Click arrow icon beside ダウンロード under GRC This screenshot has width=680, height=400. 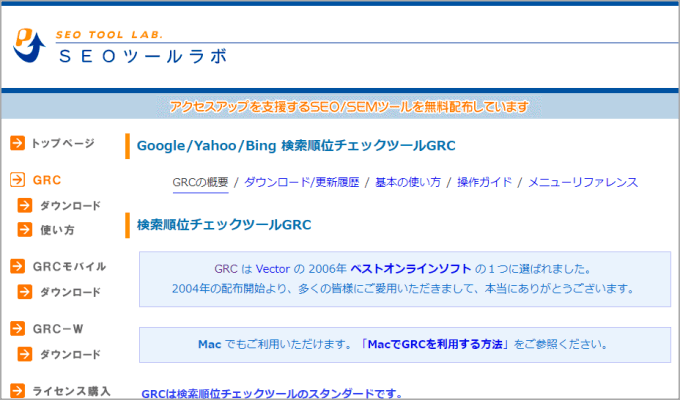25,205
